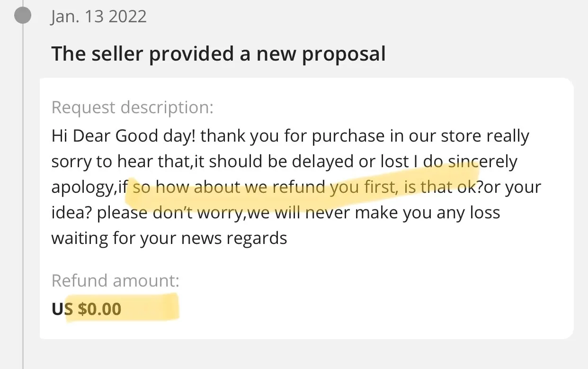This screenshot has width=588, height=369.
Task: Click the Jan. 13 2022 date label
Action: tap(98, 17)
